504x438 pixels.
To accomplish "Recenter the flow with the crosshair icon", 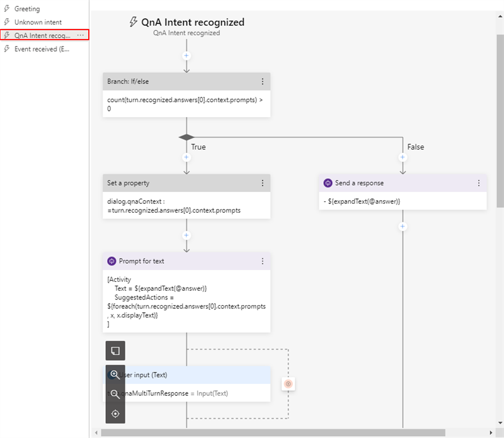I will point(115,414).
